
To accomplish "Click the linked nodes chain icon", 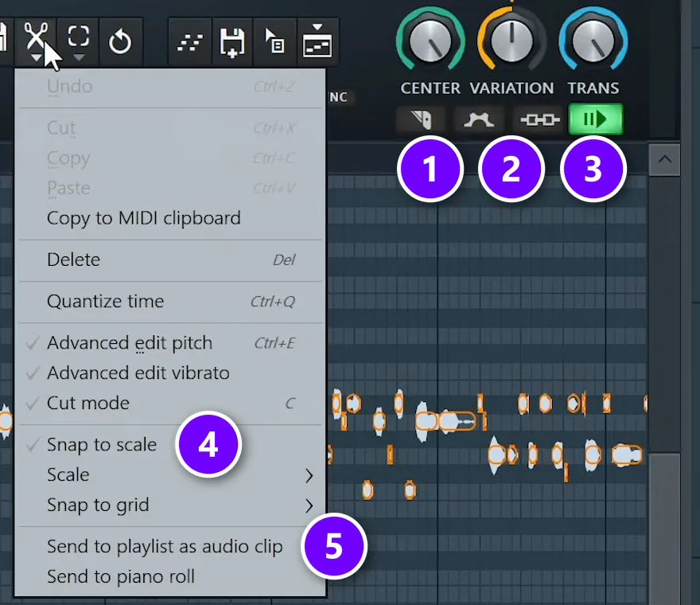I will [x=540, y=119].
